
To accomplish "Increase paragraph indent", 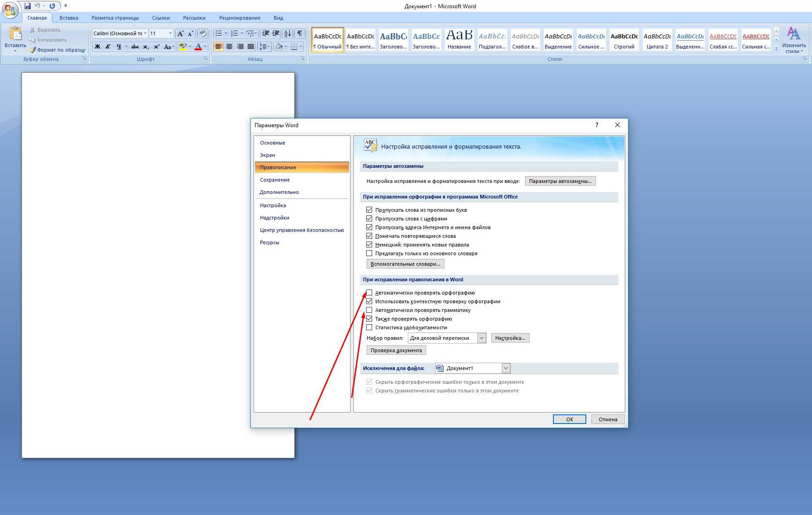I will pos(276,33).
